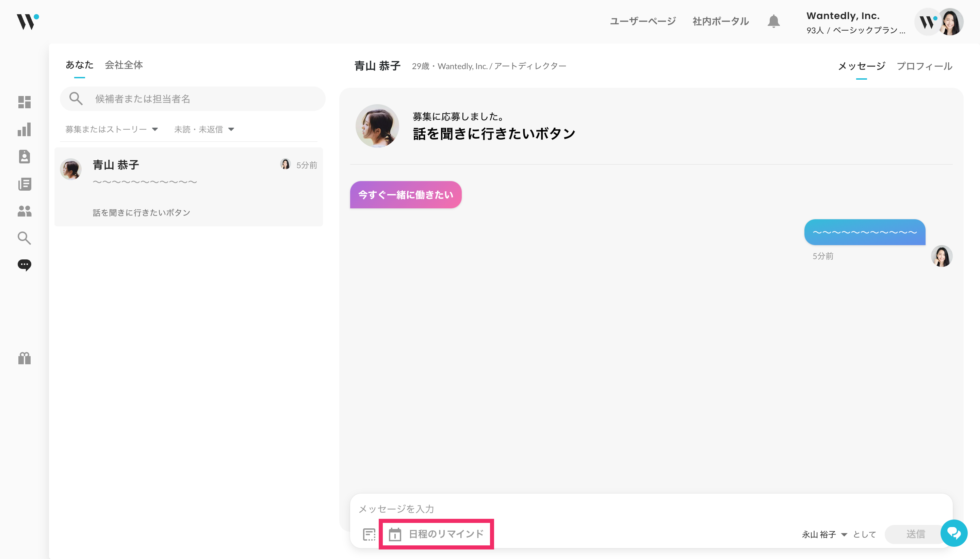Click the candidate profile badge sidebar icon
The image size is (980, 559).
coord(24,157)
